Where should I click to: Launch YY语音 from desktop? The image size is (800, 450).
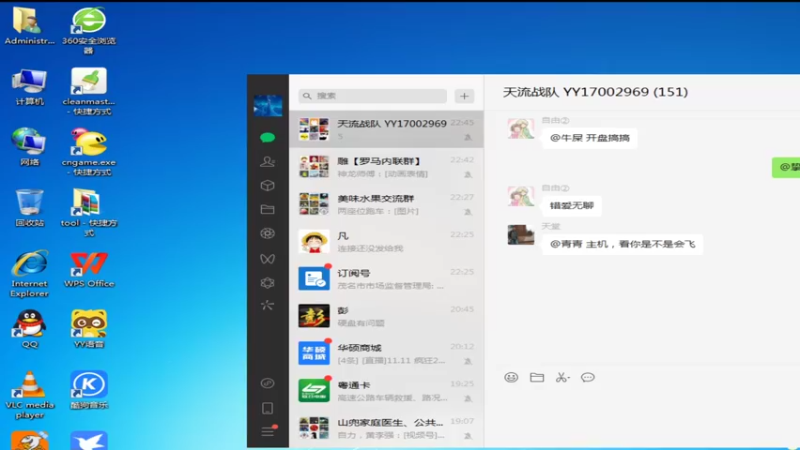coord(89,329)
